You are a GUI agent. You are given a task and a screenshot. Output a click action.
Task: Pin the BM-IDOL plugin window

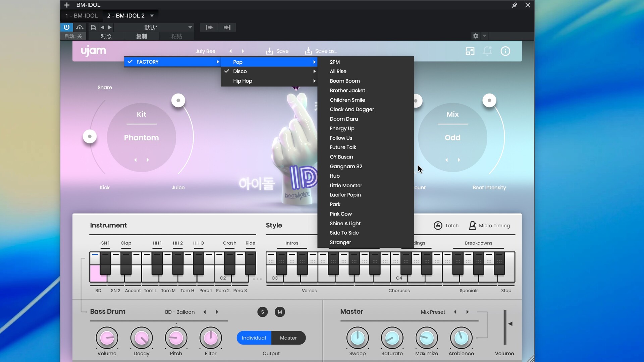[x=514, y=5]
